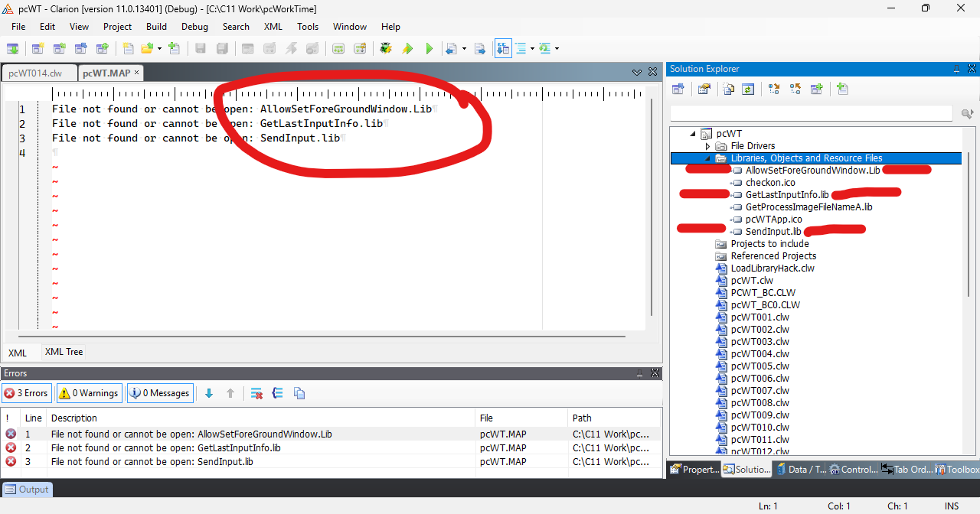Image resolution: width=980 pixels, height=514 pixels.
Task: Collapse the pcWT project tree node
Action: pos(693,134)
